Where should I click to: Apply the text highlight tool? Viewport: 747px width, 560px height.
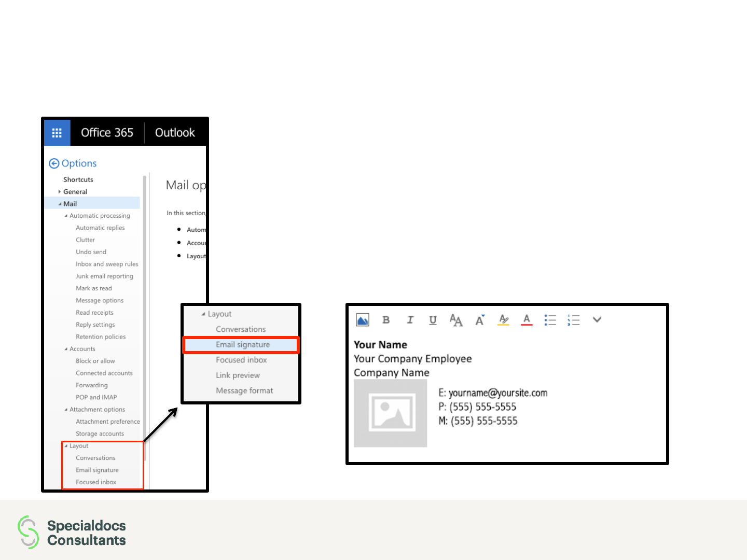point(503,320)
